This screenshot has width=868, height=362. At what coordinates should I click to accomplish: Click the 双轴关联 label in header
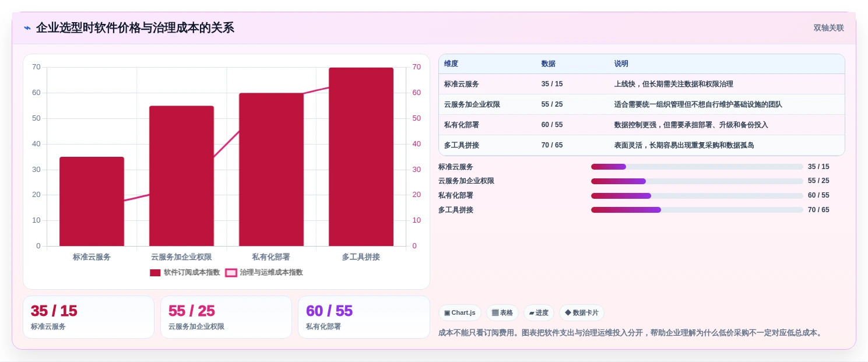[x=828, y=28]
